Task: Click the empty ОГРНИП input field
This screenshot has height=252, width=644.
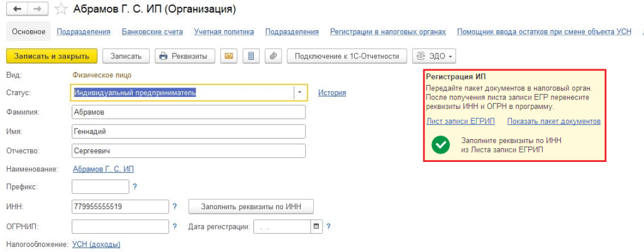Action: tap(120, 226)
